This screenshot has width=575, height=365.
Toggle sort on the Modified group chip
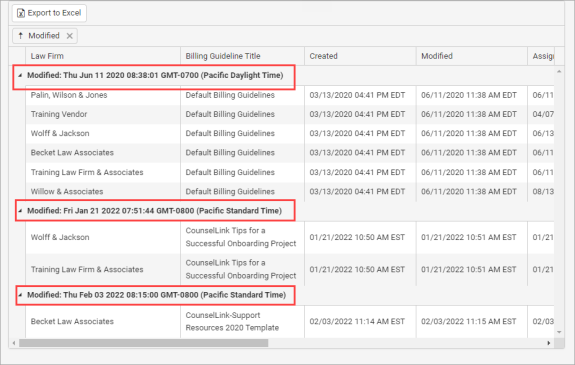[x=45, y=36]
